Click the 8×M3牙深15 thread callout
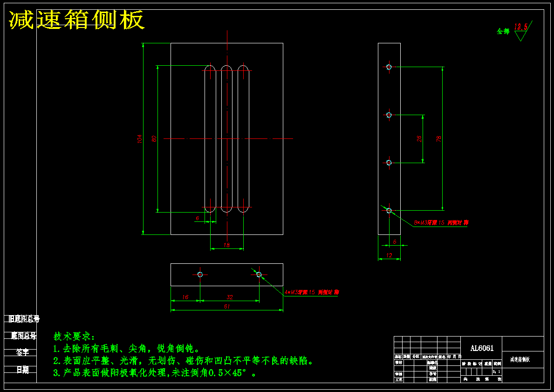The height and width of the screenshot is (392, 554). [x=441, y=223]
